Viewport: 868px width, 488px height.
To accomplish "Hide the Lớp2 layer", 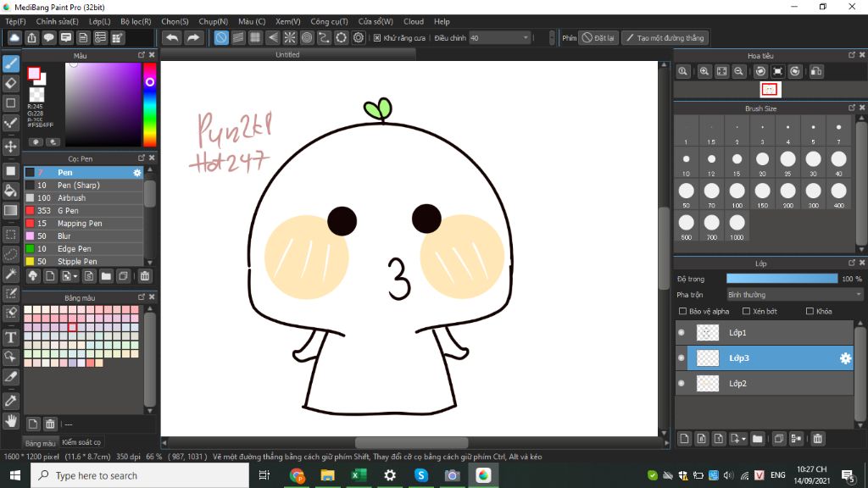I will tap(682, 384).
